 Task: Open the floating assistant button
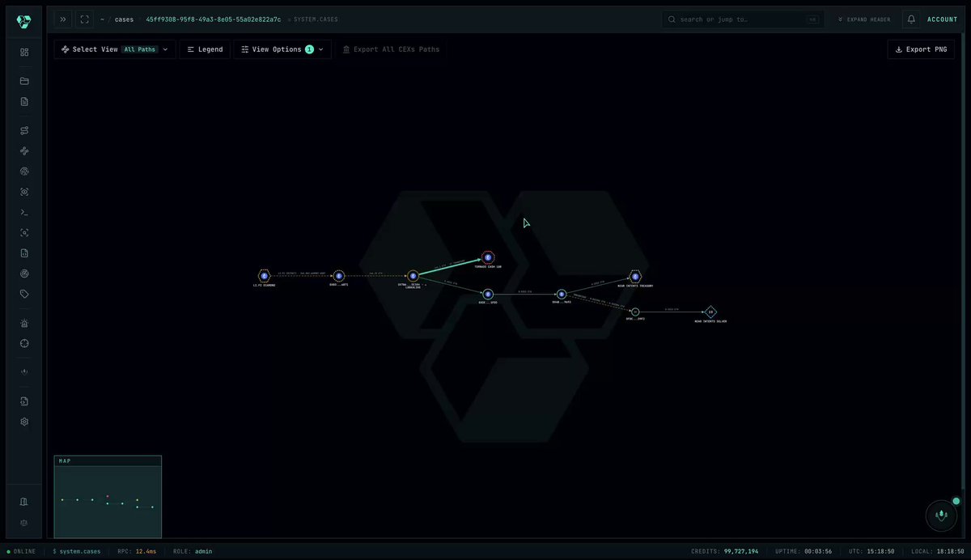coord(941,515)
